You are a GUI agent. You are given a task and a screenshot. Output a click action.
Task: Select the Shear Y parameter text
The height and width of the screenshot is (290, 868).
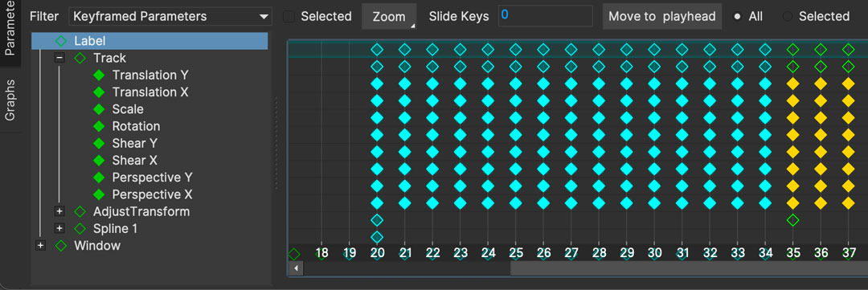135,143
